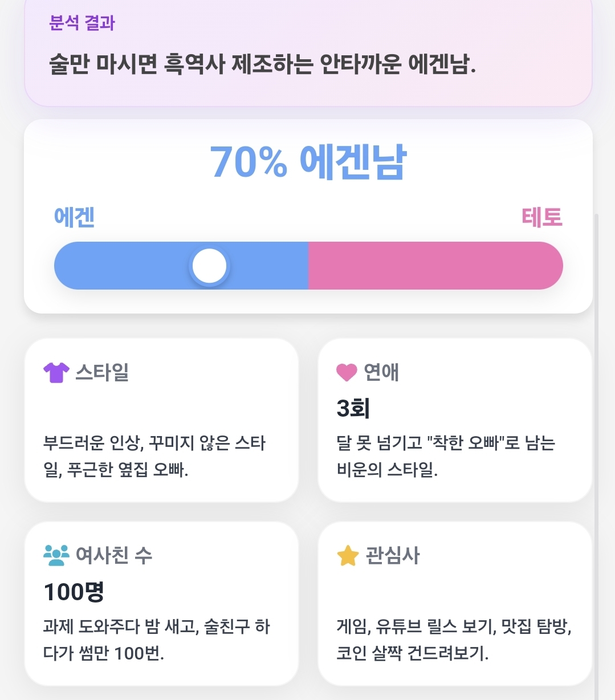Click the pink heart 연애 icon

point(347,372)
